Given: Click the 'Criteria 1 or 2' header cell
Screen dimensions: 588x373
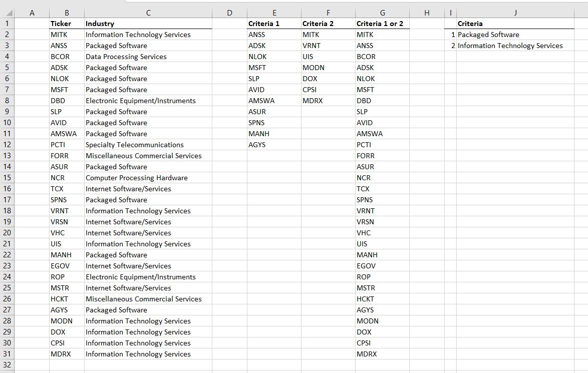Looking at the screenshot, I should point(382,24).
